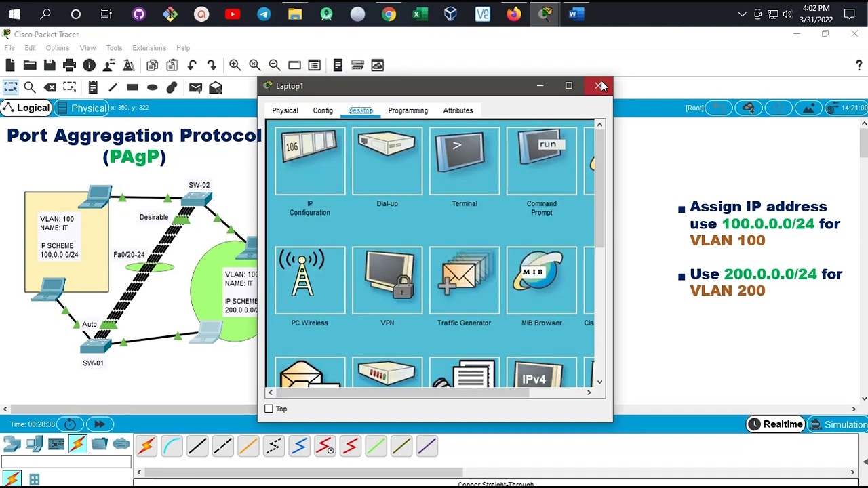Viewport: 868px width, 488px height.
Task: Open the Extensions menu
Action: (149, 48)
